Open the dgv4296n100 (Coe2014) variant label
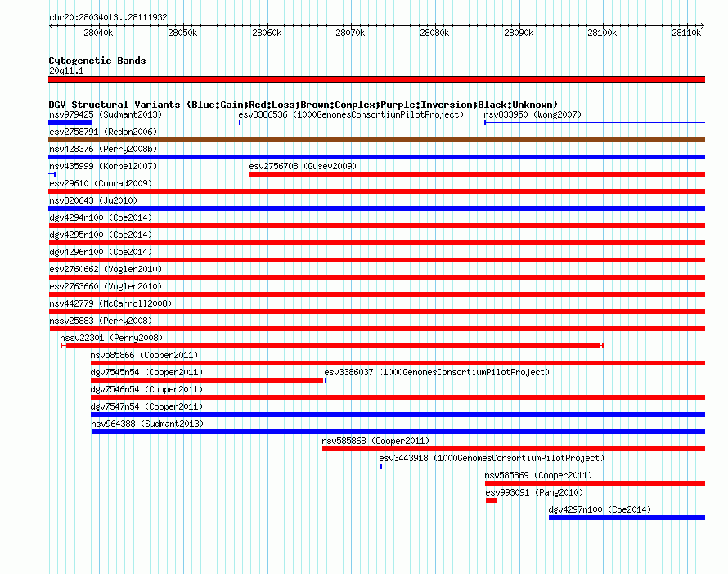This screenshot has width=728, height=574. pos(101,252)
